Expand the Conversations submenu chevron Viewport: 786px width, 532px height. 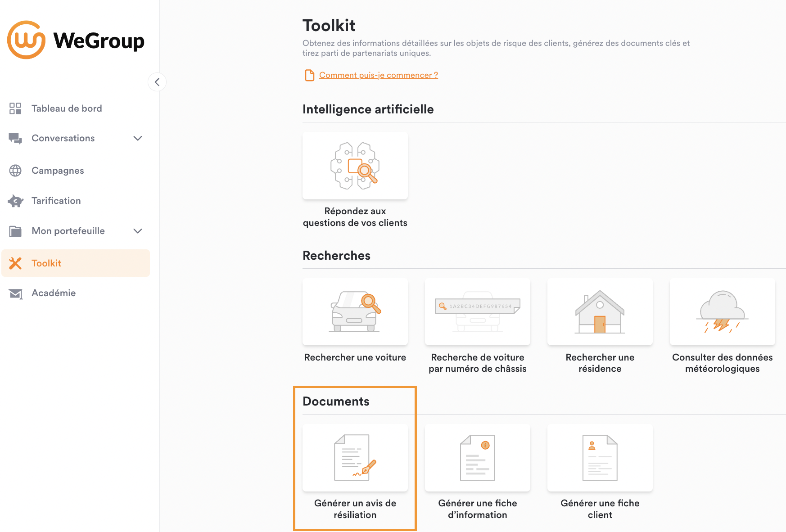[x=138, y=138]
